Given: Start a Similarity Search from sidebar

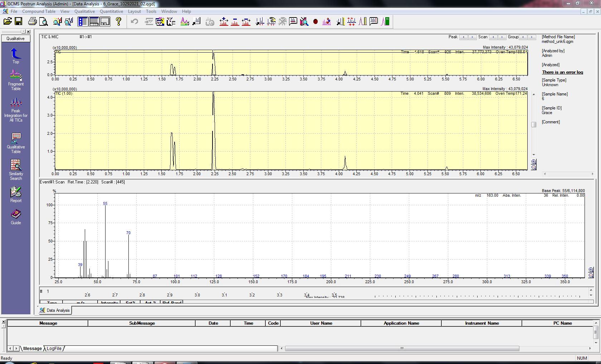Looking at the screenshot, I should coord(16,170).
